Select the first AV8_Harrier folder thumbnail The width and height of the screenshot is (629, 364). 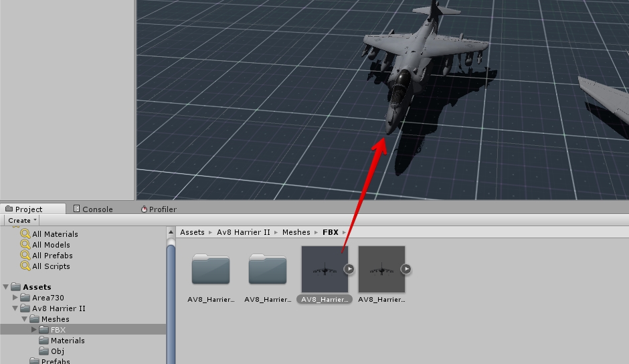[211, 269]
